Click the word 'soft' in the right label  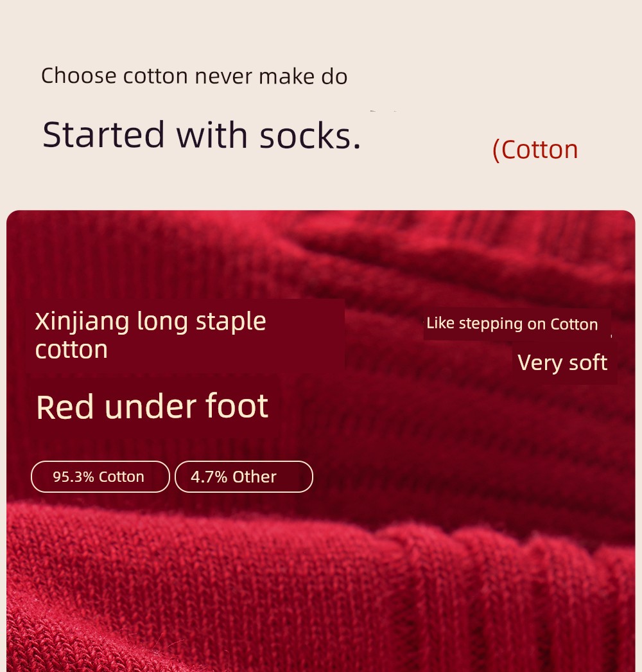588,362
